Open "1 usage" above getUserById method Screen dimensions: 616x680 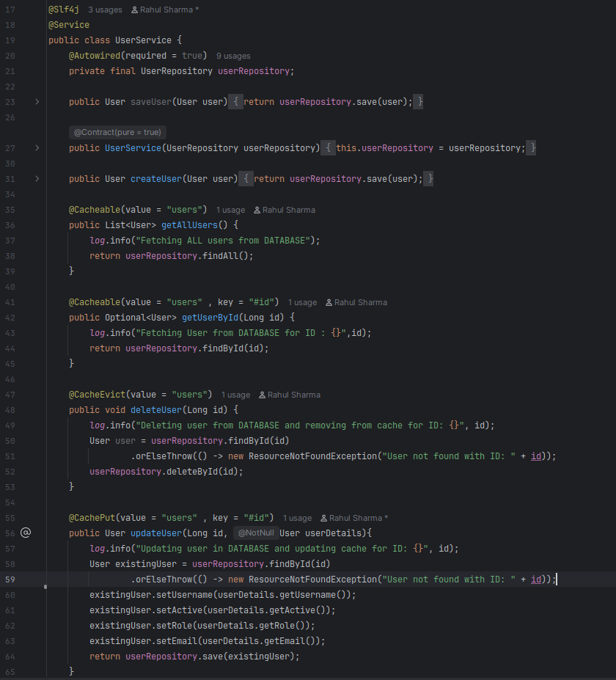(302, 301)
